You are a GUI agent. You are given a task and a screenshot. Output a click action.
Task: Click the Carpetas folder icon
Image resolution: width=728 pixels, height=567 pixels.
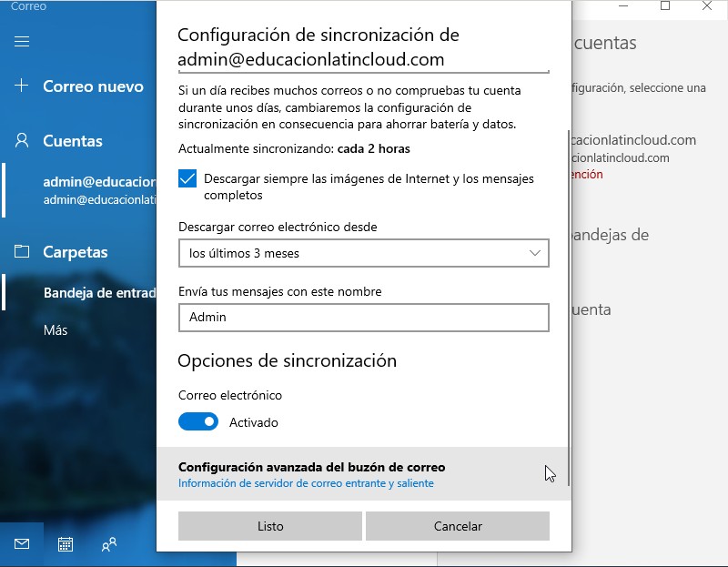click(22, 251)
